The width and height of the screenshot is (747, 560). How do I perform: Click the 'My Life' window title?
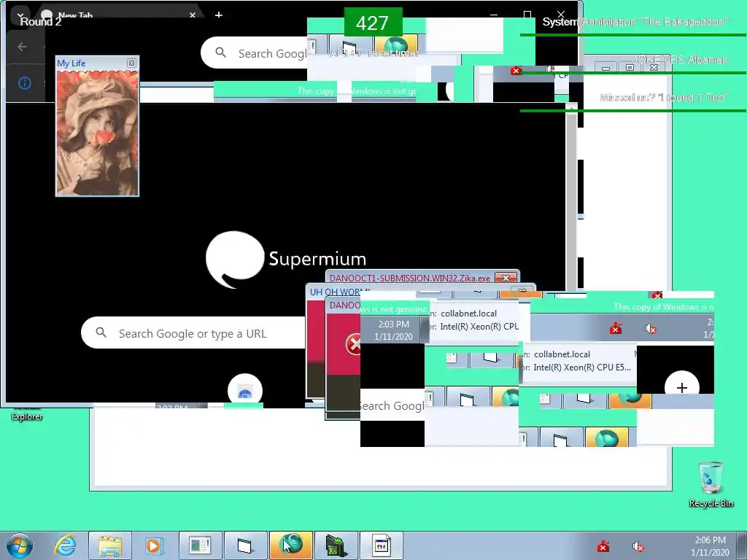click(71, 63)
